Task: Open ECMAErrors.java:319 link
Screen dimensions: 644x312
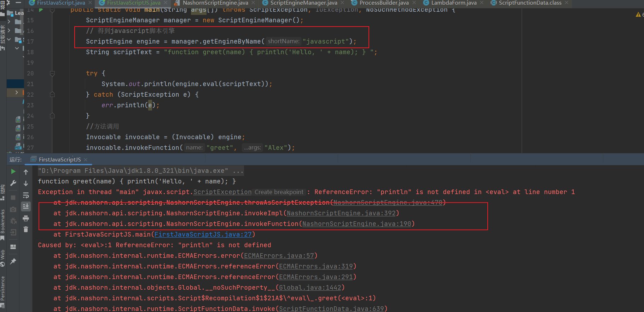Action: click(x=316, y=266)
